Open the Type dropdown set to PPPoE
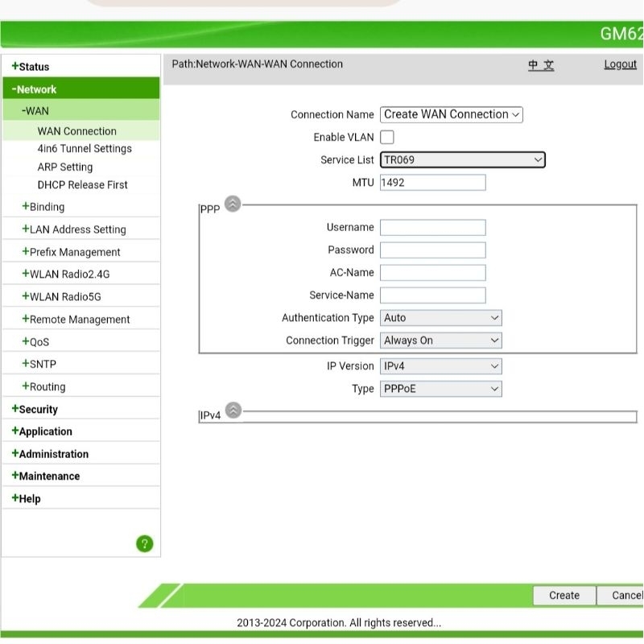 (441, 389)
